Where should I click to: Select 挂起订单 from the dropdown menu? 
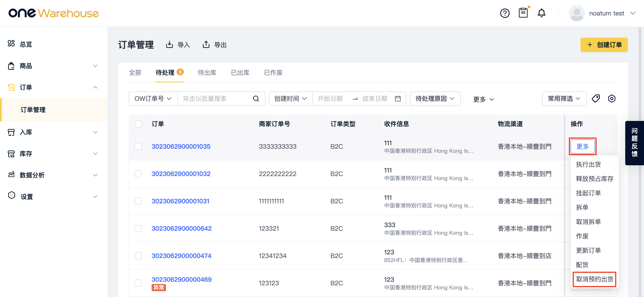(x=588, y=193)
